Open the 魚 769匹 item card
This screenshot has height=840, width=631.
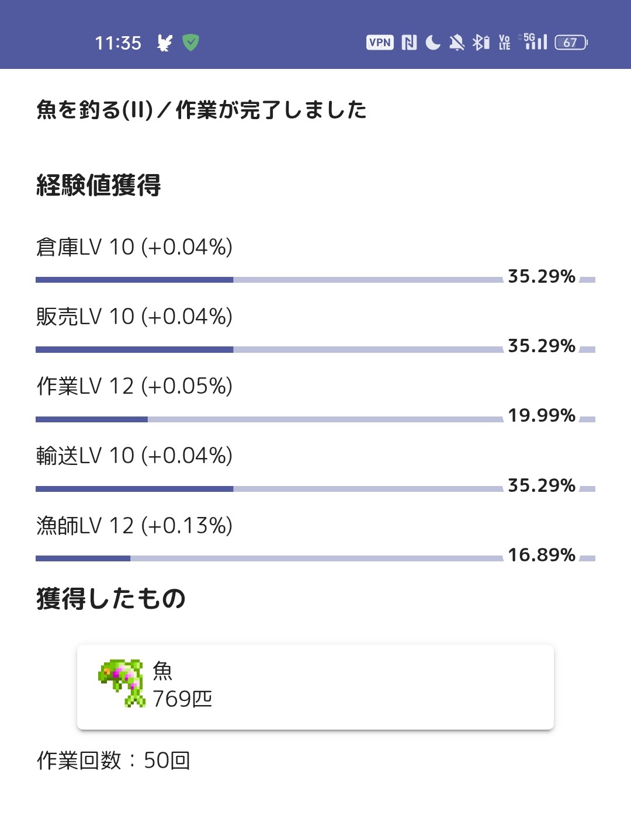(x=315, y=687)
